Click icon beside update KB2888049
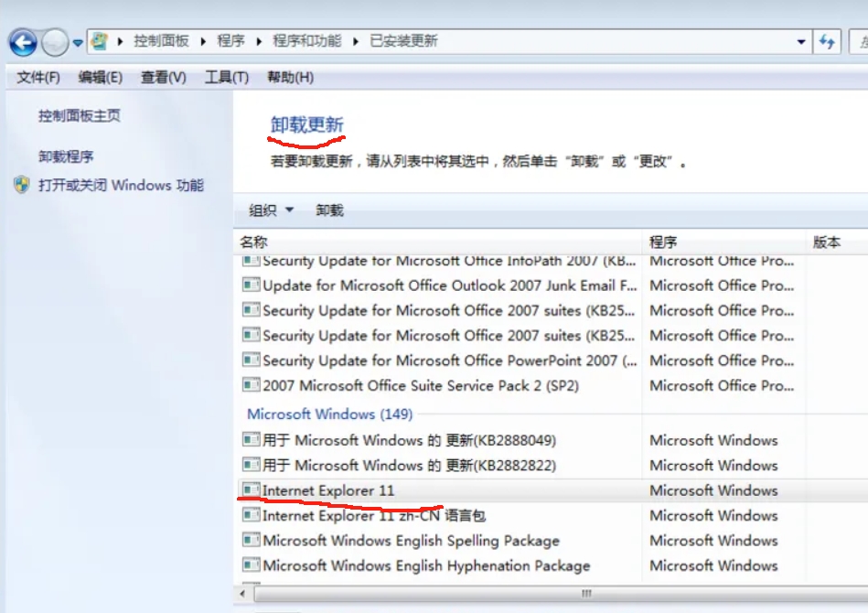The image size is (868, 613). tap(251, 440)
